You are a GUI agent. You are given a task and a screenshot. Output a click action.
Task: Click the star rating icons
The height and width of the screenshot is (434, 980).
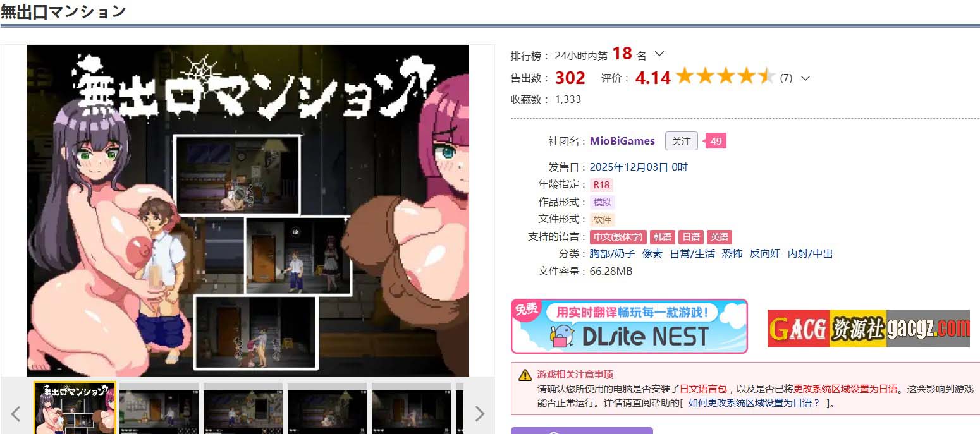(725, 78)
